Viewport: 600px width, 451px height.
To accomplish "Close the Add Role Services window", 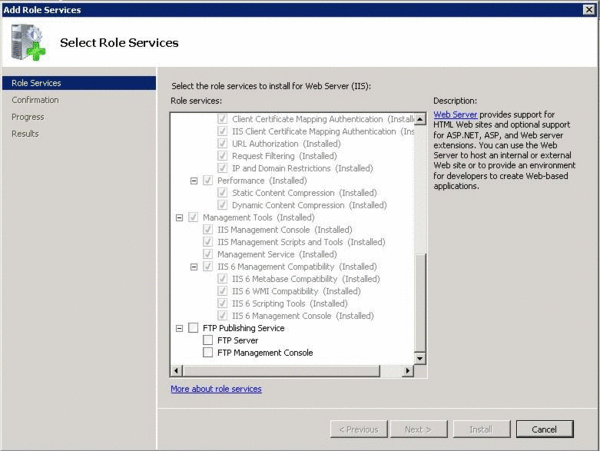I will point(589,10).
